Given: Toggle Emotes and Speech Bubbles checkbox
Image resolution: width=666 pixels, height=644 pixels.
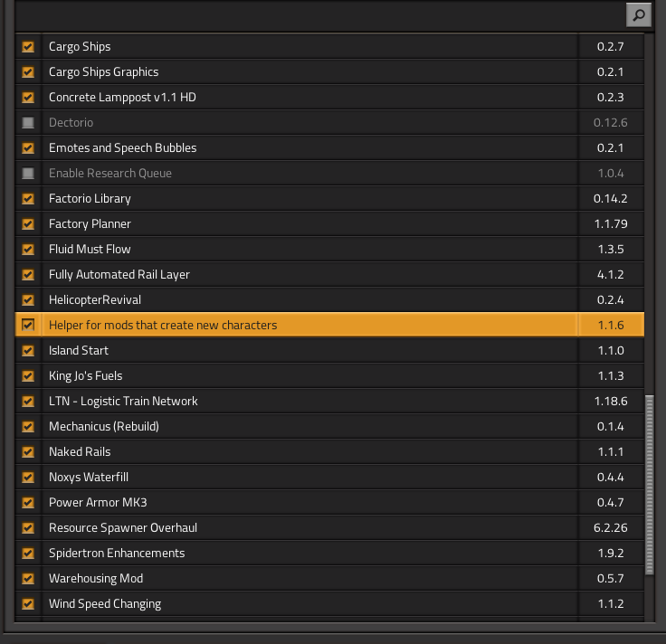Looking at the screenshot, I should [28, 147].
